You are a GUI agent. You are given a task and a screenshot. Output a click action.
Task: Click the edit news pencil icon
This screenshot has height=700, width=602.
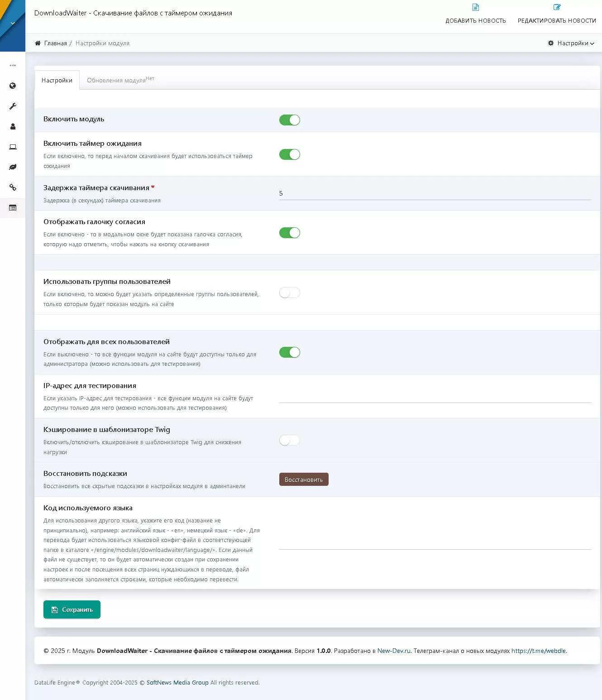click(557, 8)
